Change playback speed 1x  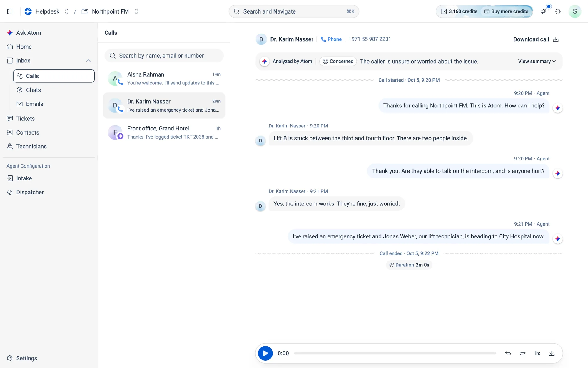[x=537, y=353]
